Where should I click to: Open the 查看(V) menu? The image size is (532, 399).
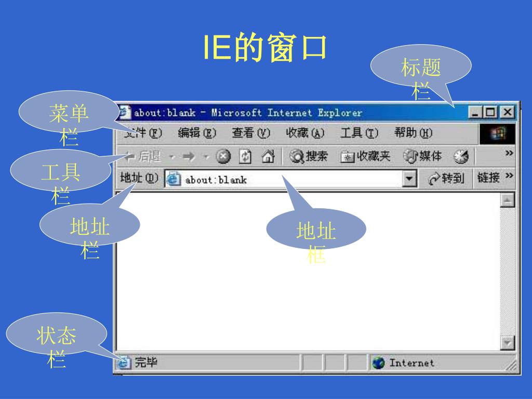coord(251,132)
